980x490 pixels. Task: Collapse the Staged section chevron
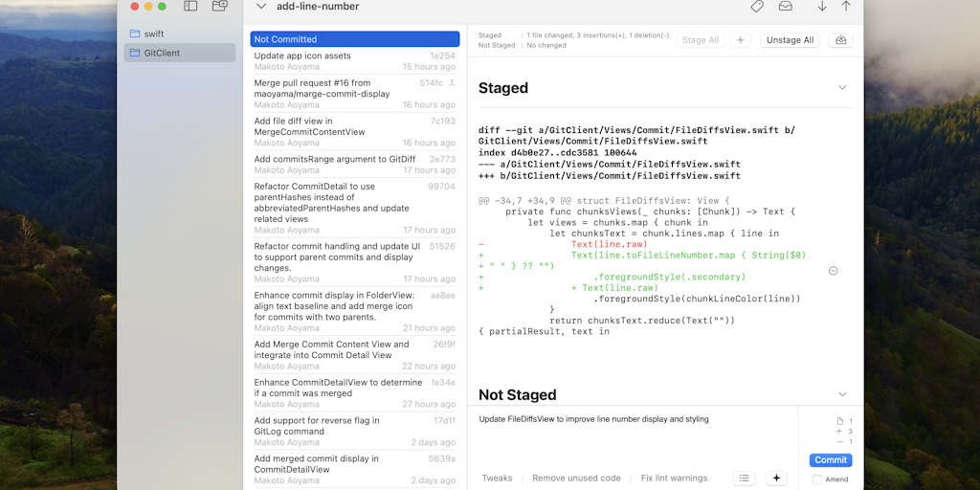pyautogui.click(x=842, y=87)
